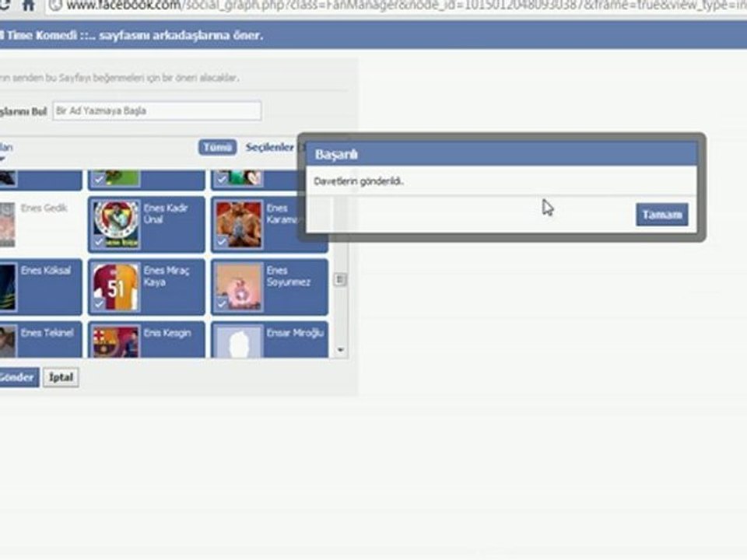The image size is (747, 560).
Task: Toggle the Enis Kesgin friend card
Action: [x=147, y=340]
